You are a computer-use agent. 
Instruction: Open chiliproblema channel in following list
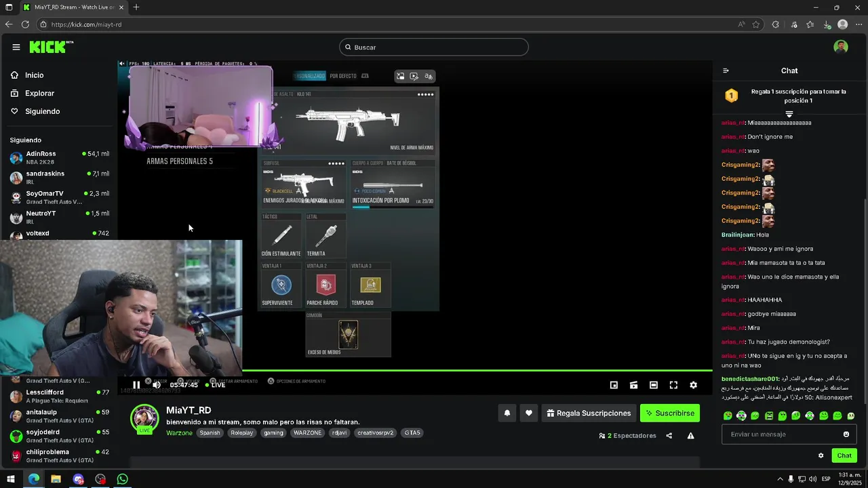(x=60, y=455)
